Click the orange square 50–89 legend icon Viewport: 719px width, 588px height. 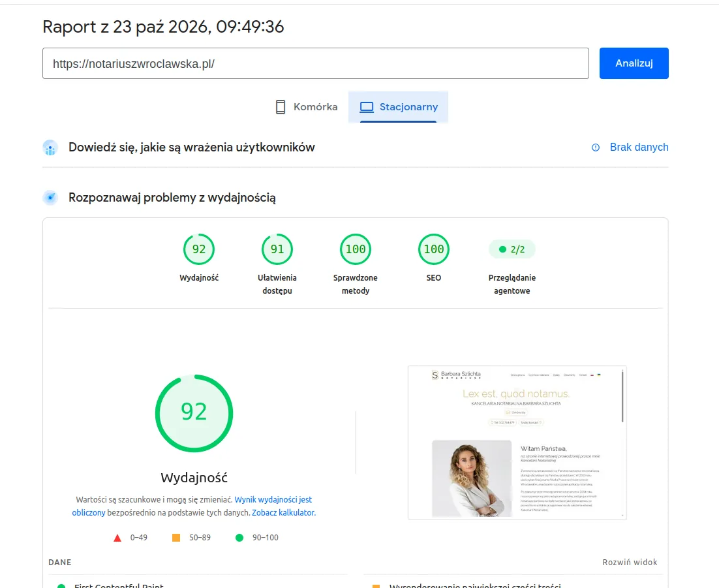pos(176,538)
